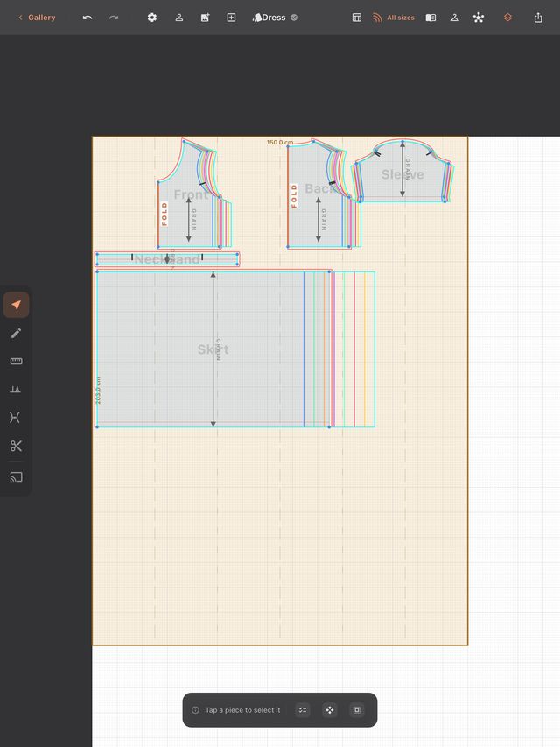This screenshot has width=560, height=747.
Task: Open the book instructions icon
Action: (431, 18)
